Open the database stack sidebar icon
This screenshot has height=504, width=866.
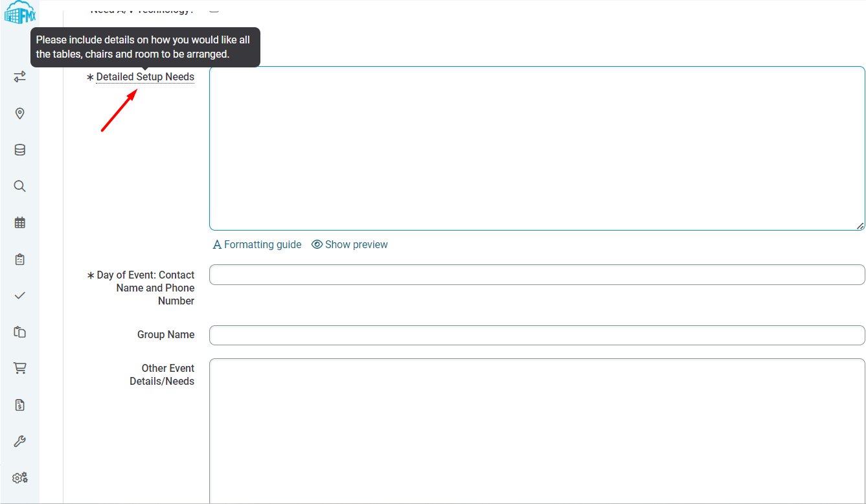[19, 150]
